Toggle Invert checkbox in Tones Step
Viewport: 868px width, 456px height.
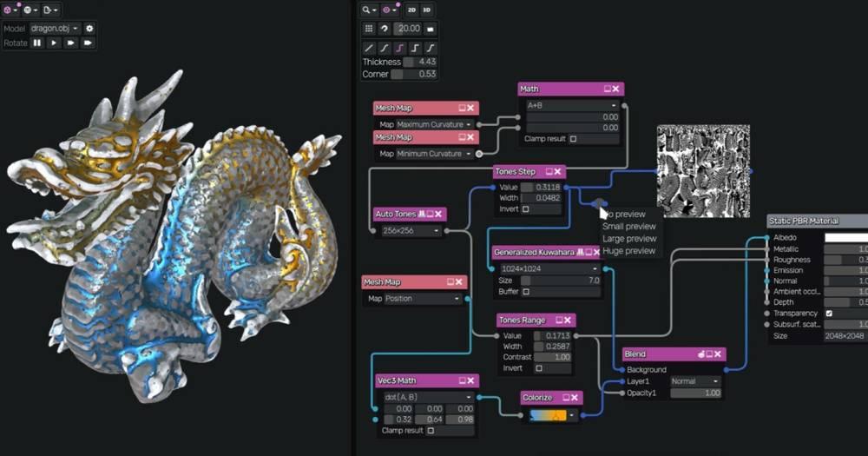tap(526, 208)
